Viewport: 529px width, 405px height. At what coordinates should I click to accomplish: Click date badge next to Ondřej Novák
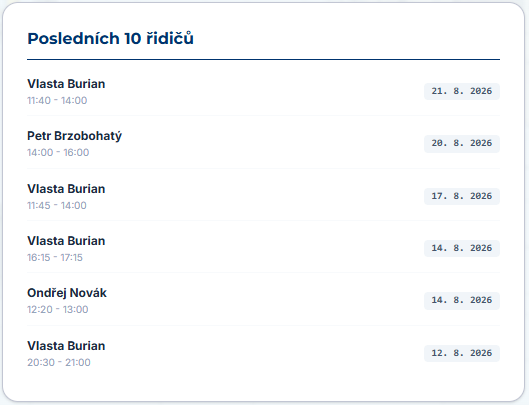pos(462,300)
